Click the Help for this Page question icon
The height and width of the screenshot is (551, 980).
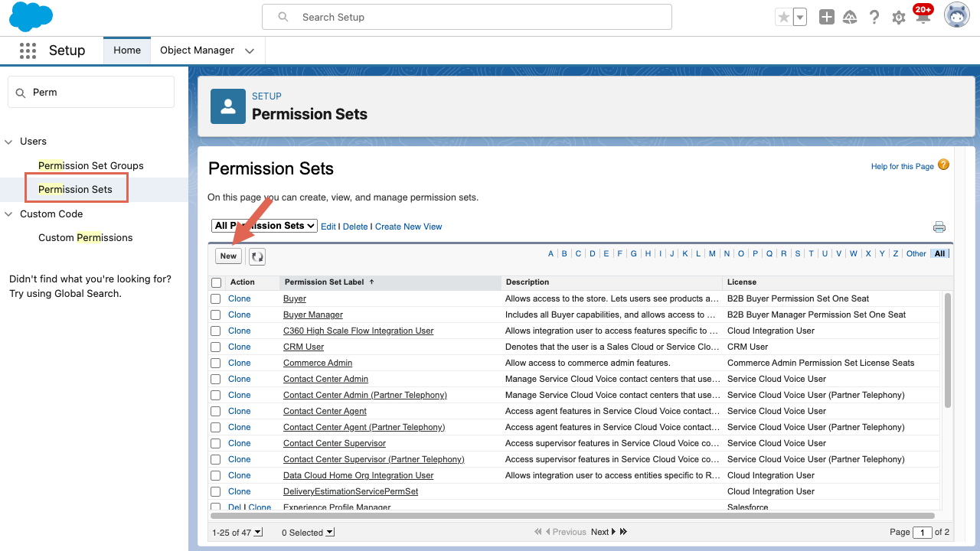(943, 165)
